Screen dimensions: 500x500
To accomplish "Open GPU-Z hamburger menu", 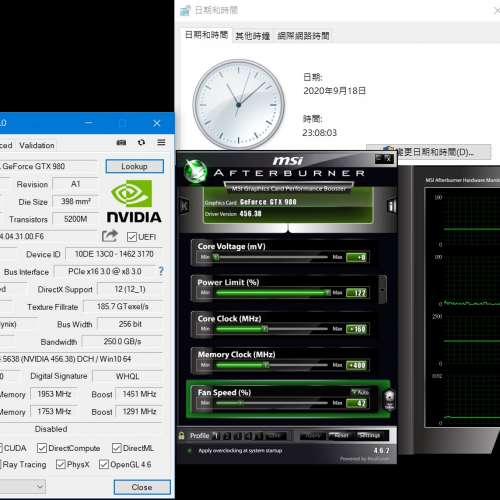I will 161,142.
